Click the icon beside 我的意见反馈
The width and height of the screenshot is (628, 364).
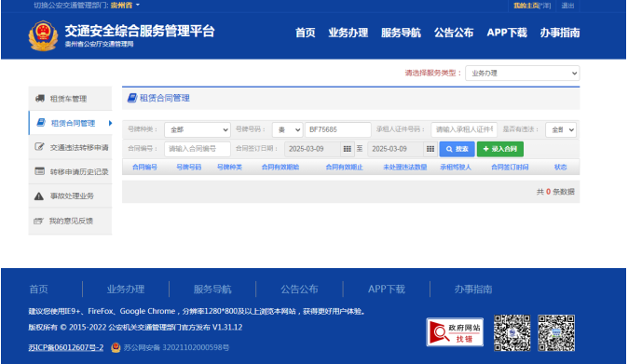[x=38, y=221]
